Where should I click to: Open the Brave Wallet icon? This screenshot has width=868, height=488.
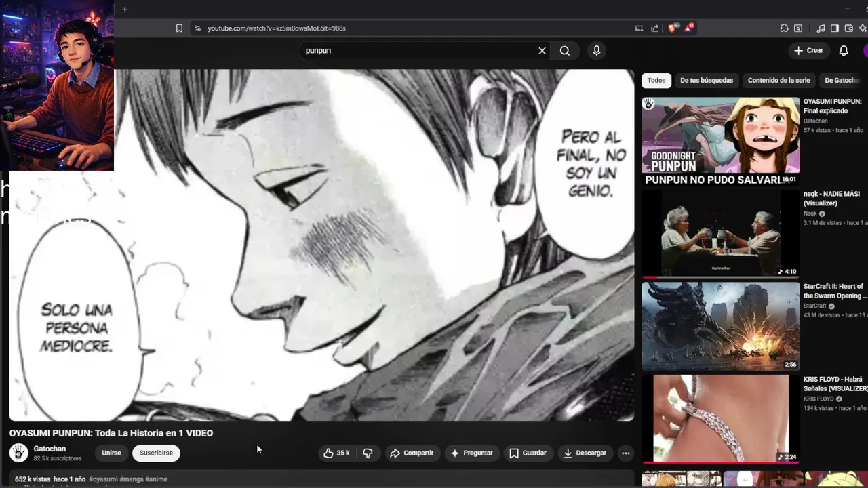pos(849,28)
